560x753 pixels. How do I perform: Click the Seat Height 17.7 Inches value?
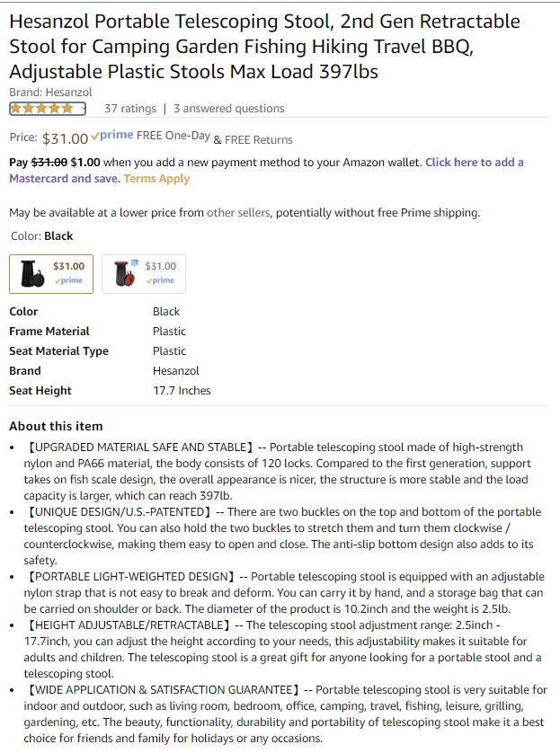[x=182, y=391]
